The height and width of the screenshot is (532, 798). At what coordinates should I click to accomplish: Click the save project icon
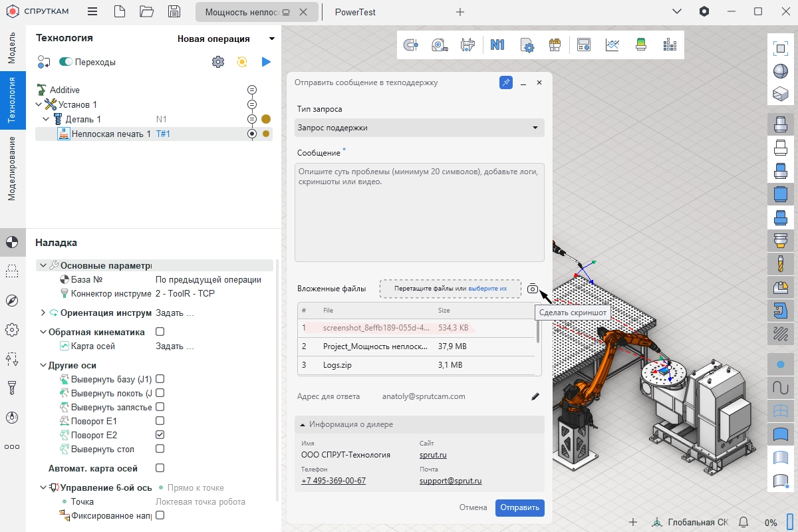[x=174, y=12]
